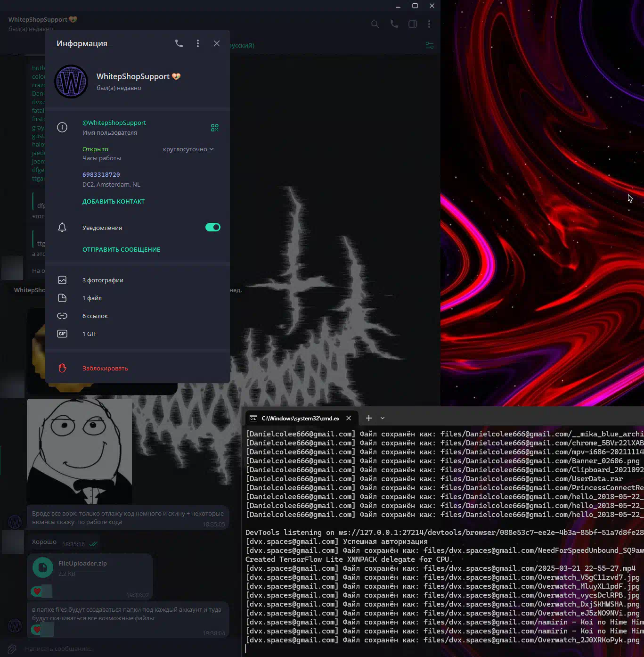Image resolution: width=644 pixels, height=657 pixels.
Task: Show QR code for username
Action: point(215,128)
